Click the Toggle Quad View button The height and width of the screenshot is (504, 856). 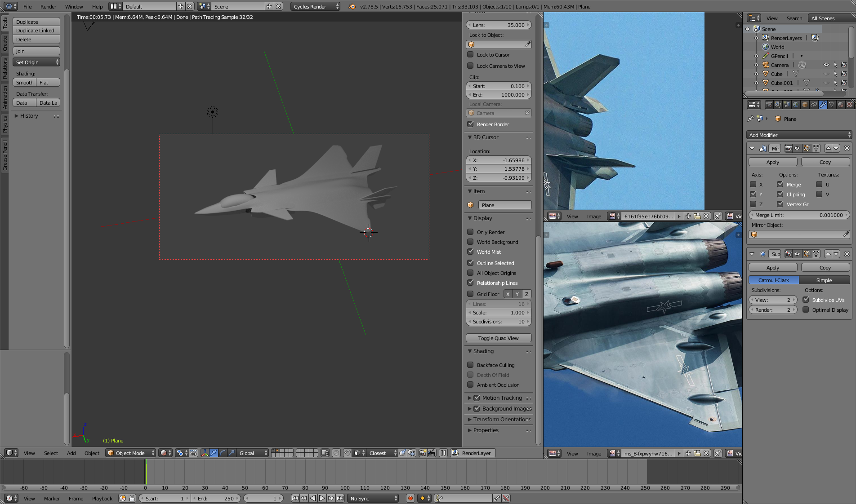pos(499,338)
